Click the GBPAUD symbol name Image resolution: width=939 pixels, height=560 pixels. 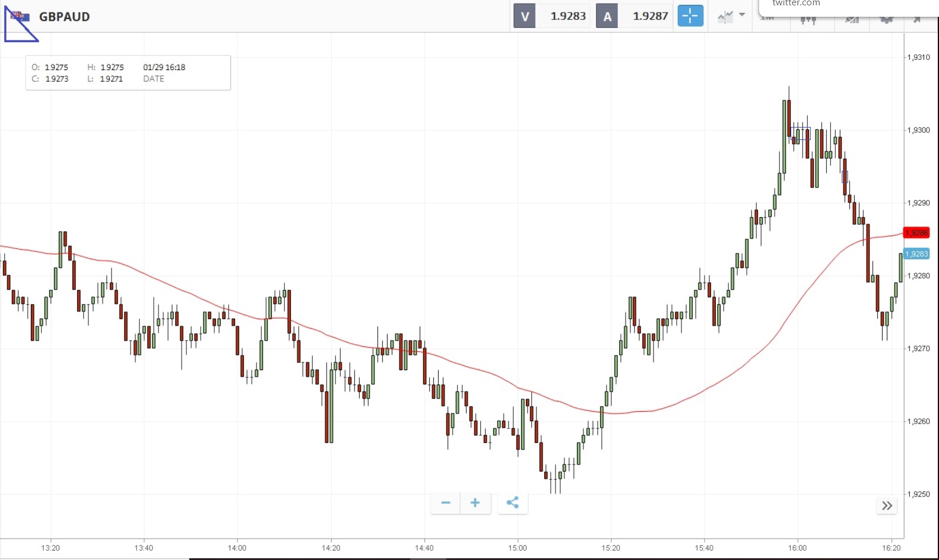[64, 17]
